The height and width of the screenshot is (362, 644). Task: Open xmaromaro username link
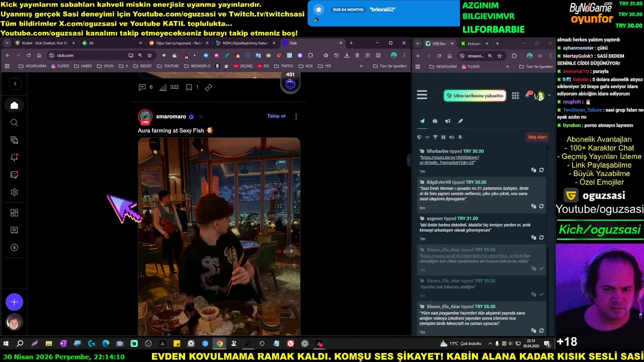pyautogui.click(x=171, y=116)
